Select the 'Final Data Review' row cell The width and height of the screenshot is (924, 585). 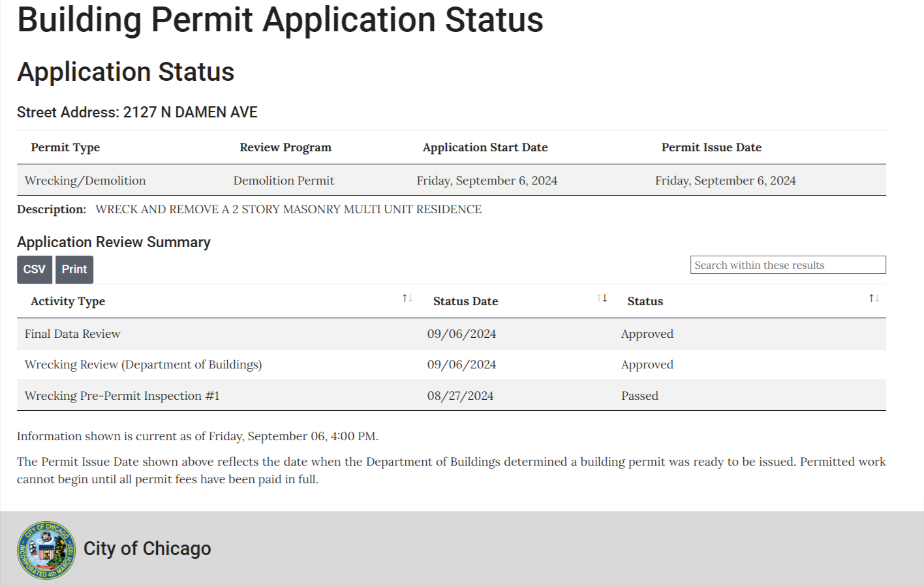72,334
